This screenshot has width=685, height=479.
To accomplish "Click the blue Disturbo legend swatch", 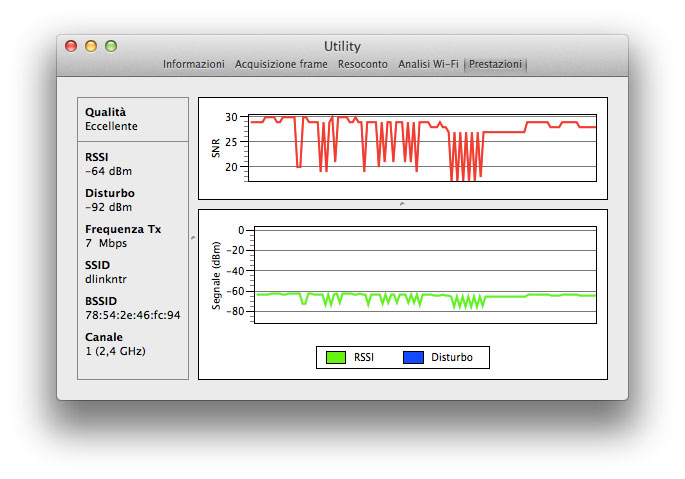I will coord(413,358).
